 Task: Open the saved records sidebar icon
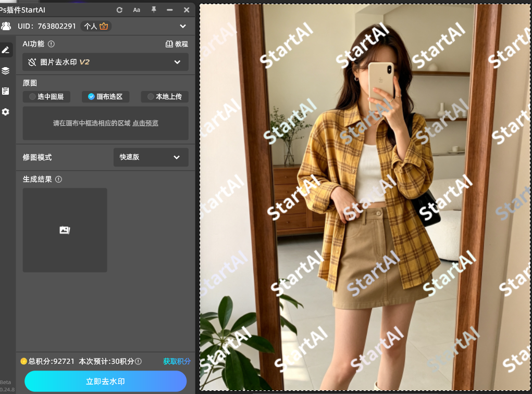point(5,91)
